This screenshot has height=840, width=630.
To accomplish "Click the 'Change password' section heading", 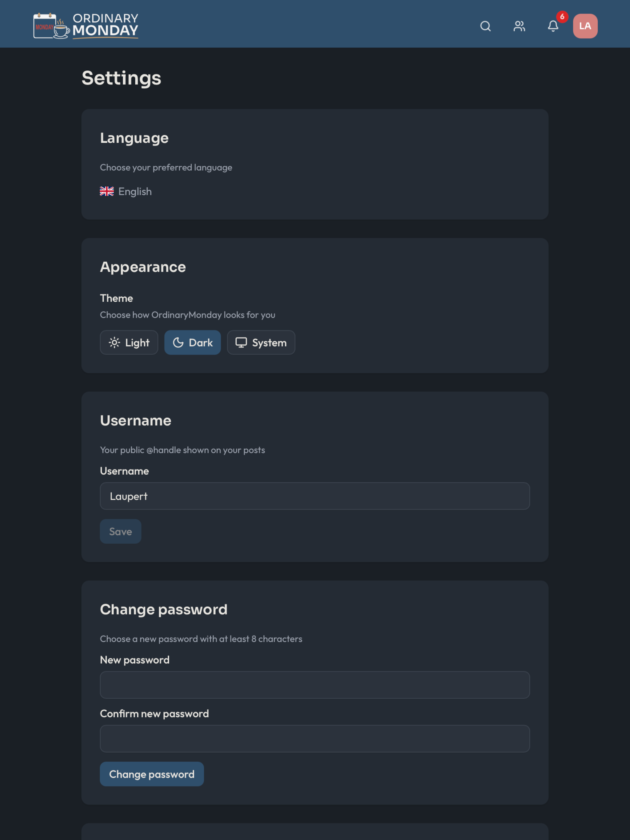I will (x=164, y=609).
